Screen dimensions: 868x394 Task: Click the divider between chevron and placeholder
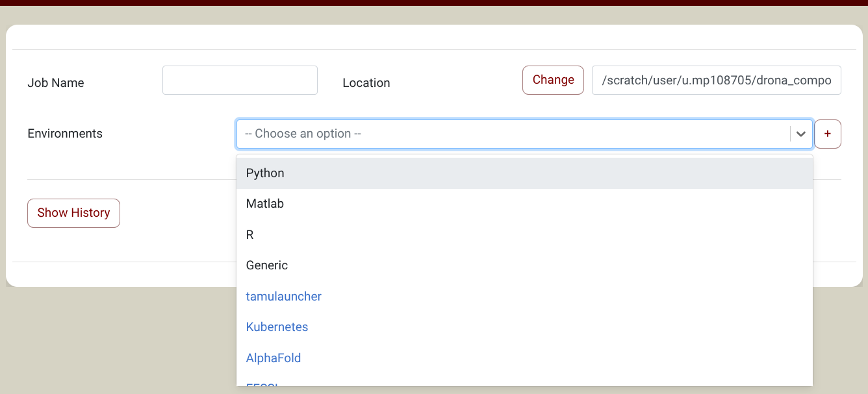tap(790, 134)
